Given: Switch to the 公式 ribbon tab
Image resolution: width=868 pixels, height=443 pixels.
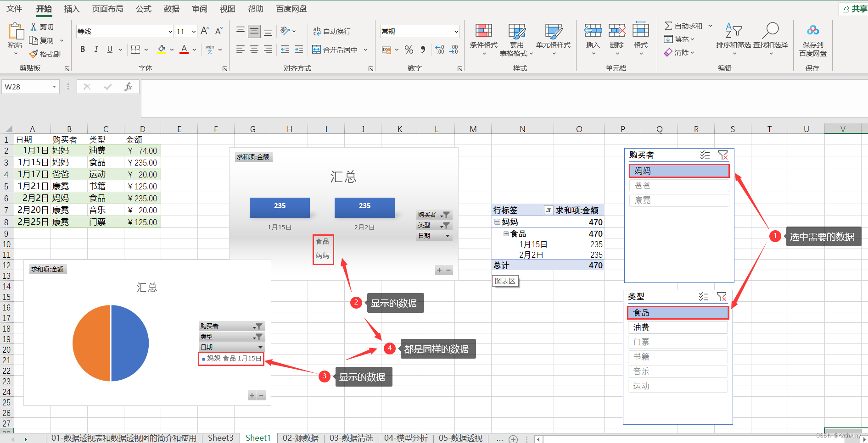Looking at the screenshot, I should (143, 9).
